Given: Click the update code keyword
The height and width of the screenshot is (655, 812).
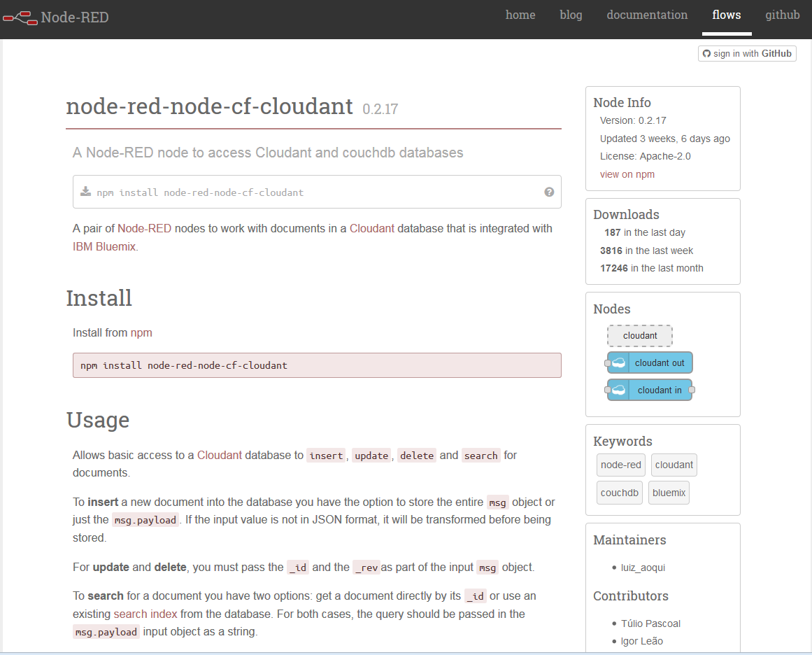Looking at the screenshot, I should 371,456.
